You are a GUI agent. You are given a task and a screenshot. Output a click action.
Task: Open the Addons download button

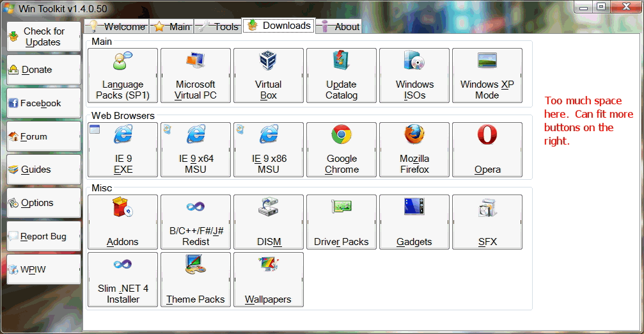click(x=123, y=222)
